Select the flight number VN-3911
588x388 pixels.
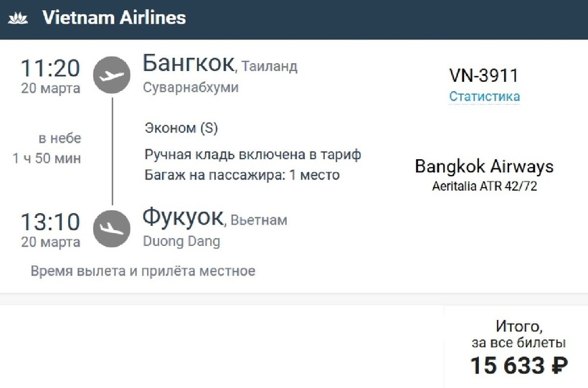[484, 75]
